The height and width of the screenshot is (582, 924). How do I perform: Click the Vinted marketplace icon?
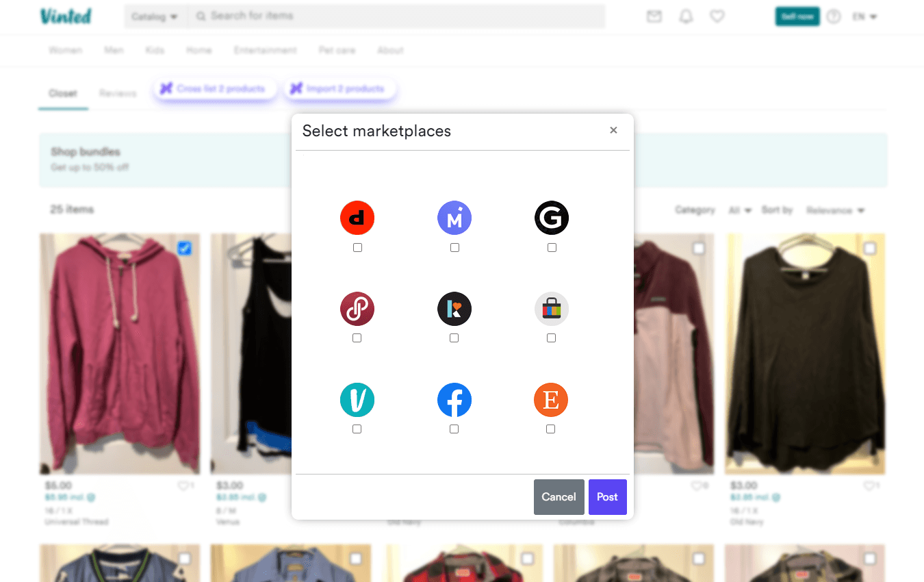click(357, 400)
